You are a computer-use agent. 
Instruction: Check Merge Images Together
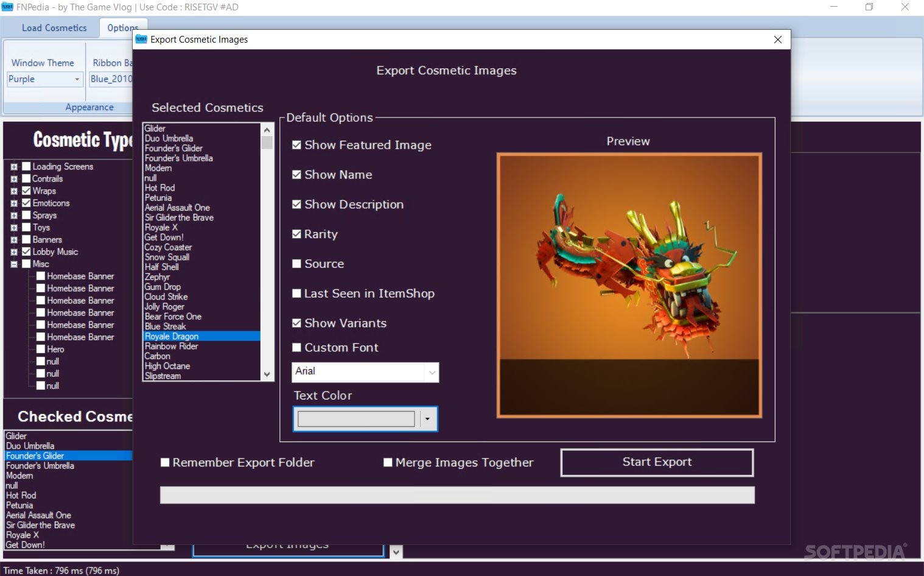tap(388, 463)
